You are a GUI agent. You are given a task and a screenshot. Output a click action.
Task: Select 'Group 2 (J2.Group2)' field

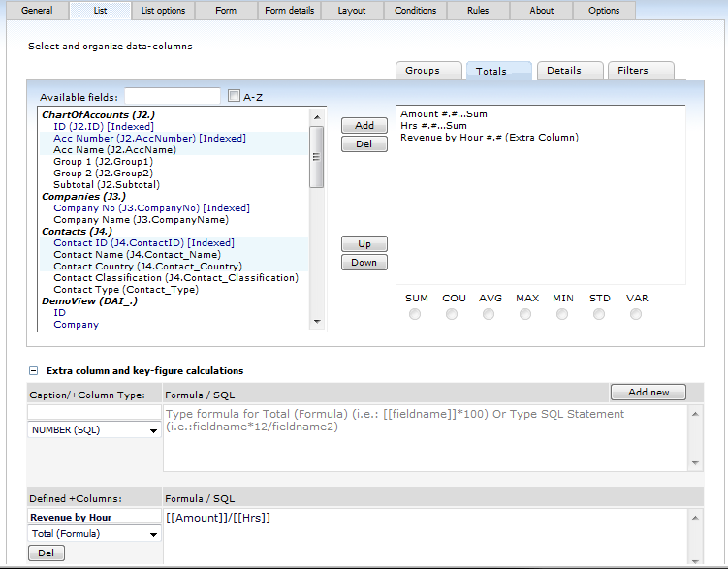[x=103, y=173]
